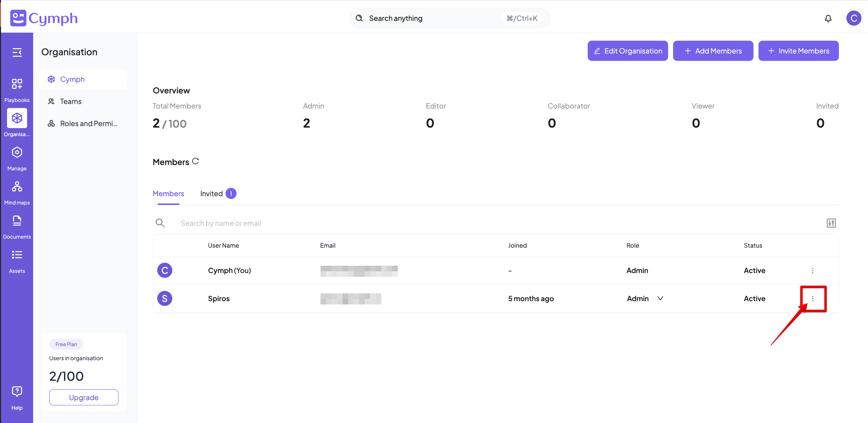This screenshot has height=423, width=868.
Task: Click the Invite Members button
Action: [799, 50]
